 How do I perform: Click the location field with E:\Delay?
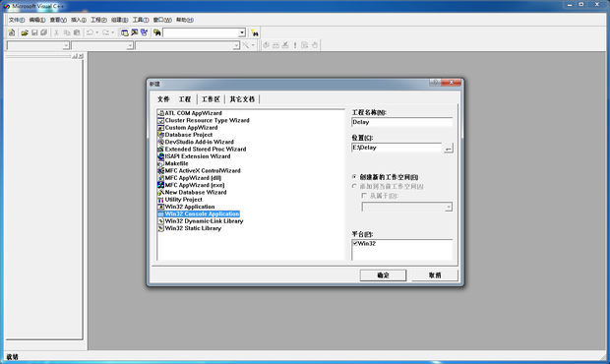(x=396, y=148)
